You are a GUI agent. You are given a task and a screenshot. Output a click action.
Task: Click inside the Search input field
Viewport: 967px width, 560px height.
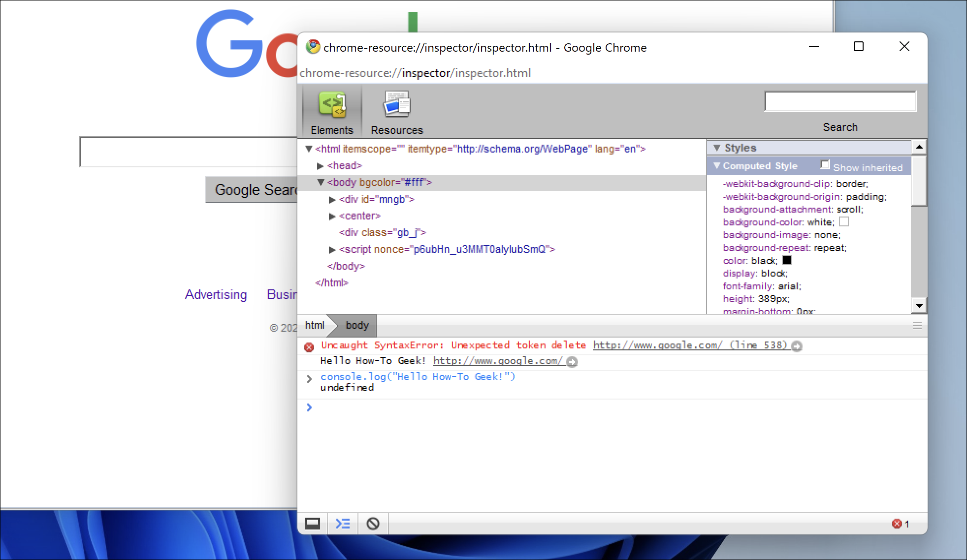tap(840, 101)
